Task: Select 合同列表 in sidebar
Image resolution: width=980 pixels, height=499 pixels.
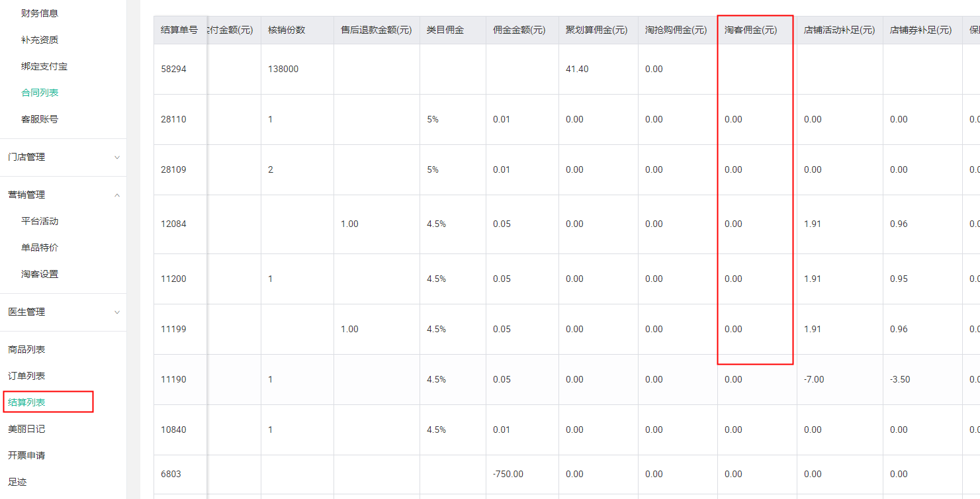Action: coord(40,93)
